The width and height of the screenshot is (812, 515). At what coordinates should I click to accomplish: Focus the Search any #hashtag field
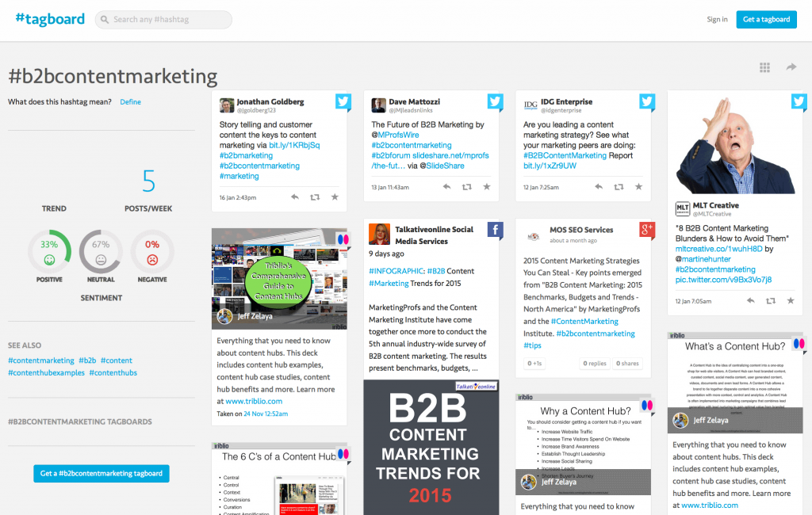[163, 20]
